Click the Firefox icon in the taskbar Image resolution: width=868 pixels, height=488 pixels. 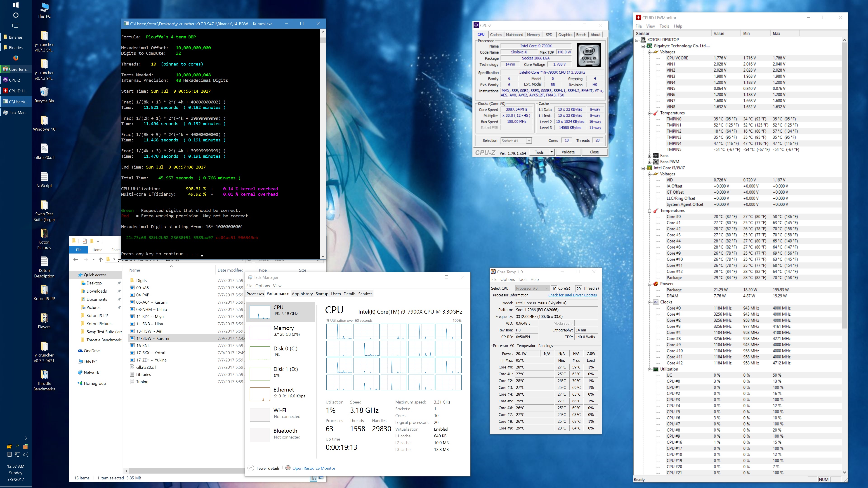click(16, 58)
